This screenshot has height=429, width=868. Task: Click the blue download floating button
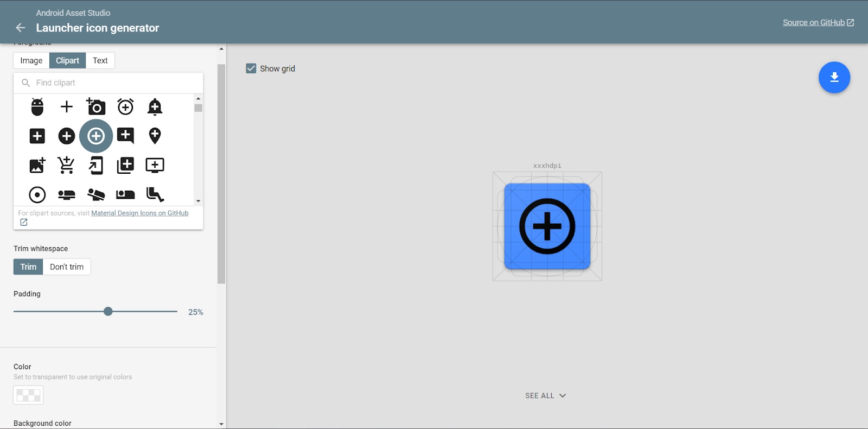click(834, 78)
